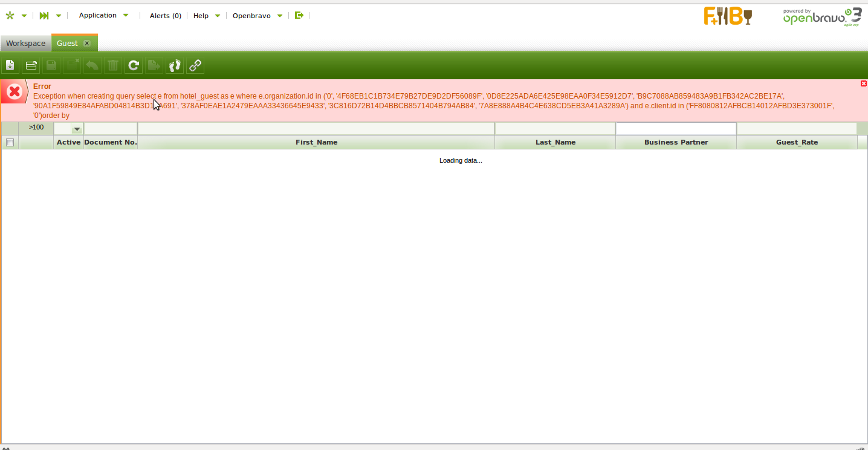
Task: Close the Guest tab
Action: pyautogui.click(x=87, y=43)
